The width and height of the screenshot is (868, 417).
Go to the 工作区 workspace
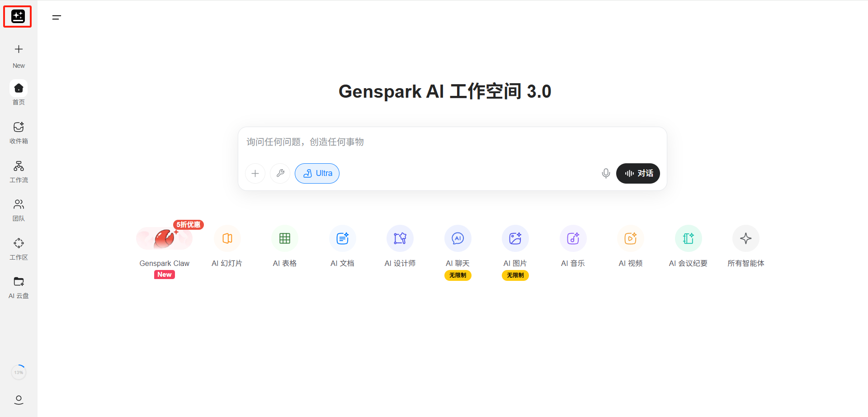click(x=19, y=249)
